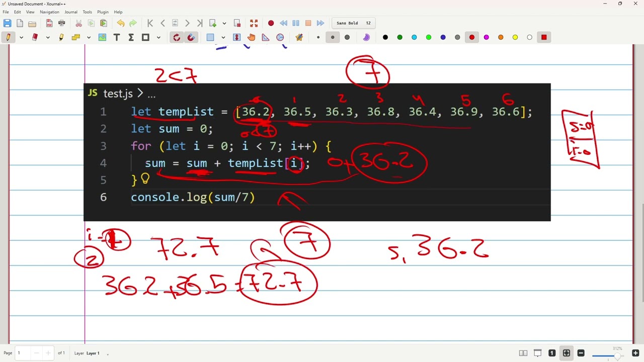Delete the current page
Image resolution: width=644 pixels, height=362 pixels.
coord(237,23)
